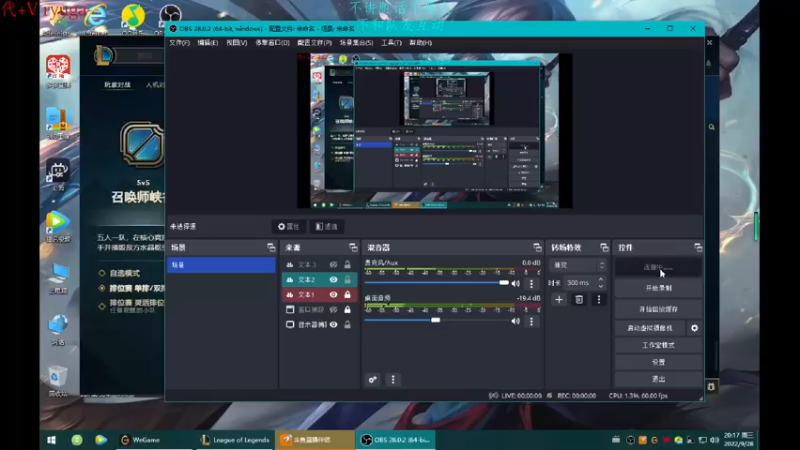
Task: Unlock the 文本1 source
Action: click(347, 294)
